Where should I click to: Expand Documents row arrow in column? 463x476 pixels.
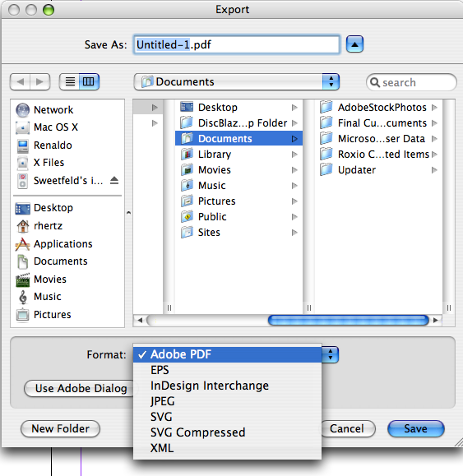(x=294, y=139)
